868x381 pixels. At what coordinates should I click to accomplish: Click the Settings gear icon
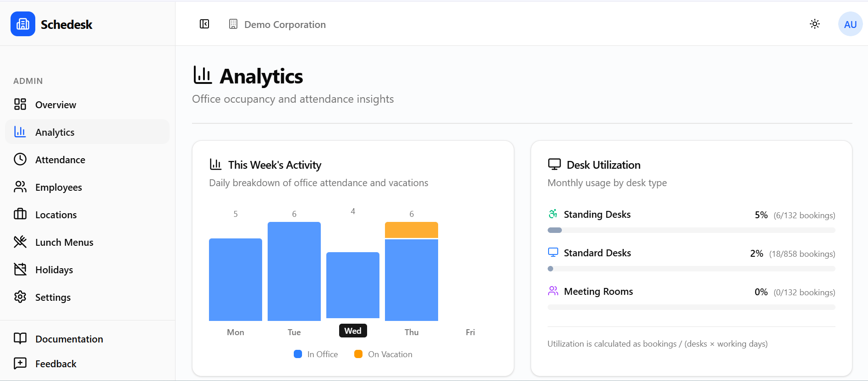[20, 297]
